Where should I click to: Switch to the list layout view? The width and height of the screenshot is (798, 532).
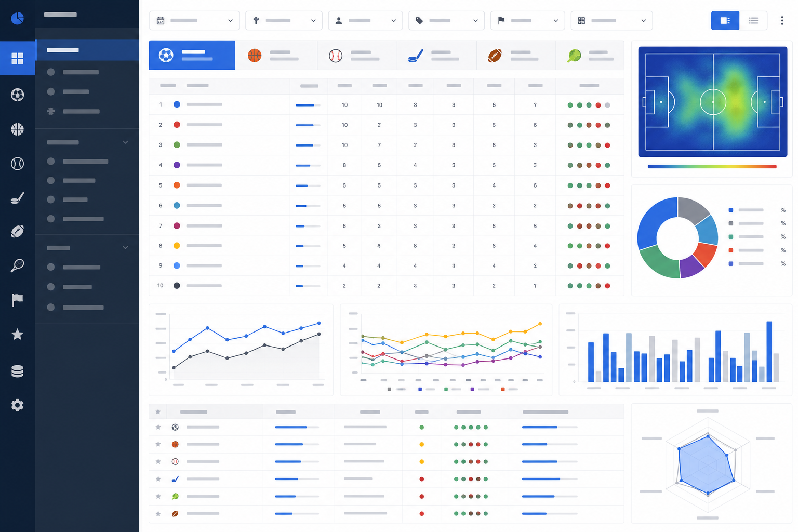pyautogui.click(x=753, y=20)
